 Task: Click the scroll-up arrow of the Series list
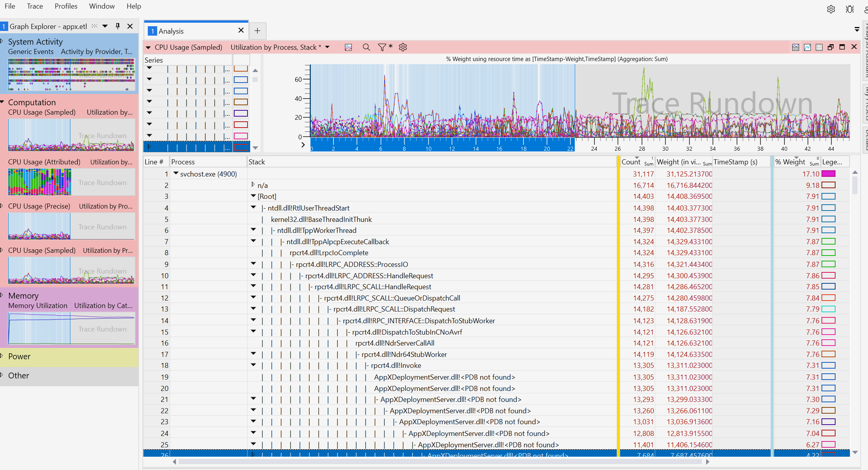coord(255,70)
